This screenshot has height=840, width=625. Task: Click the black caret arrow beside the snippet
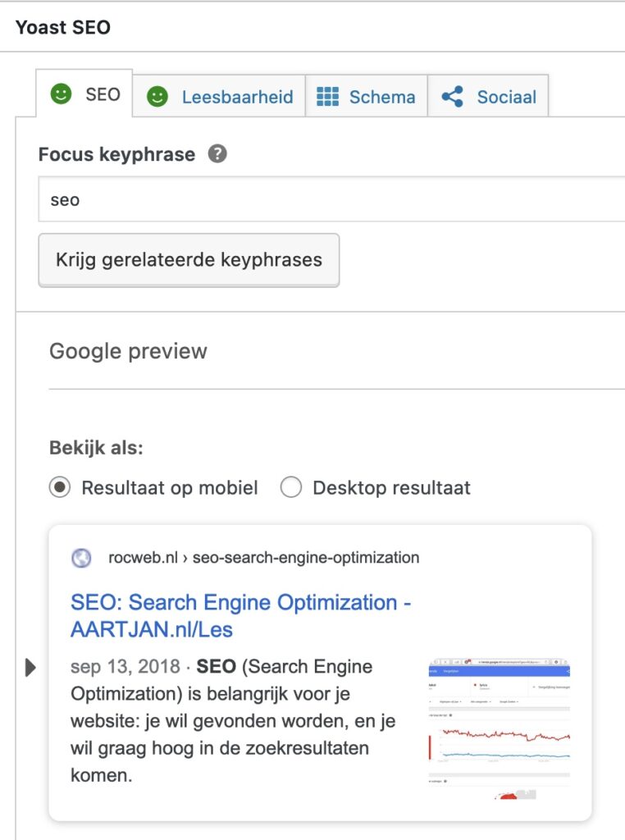(30, 668)
